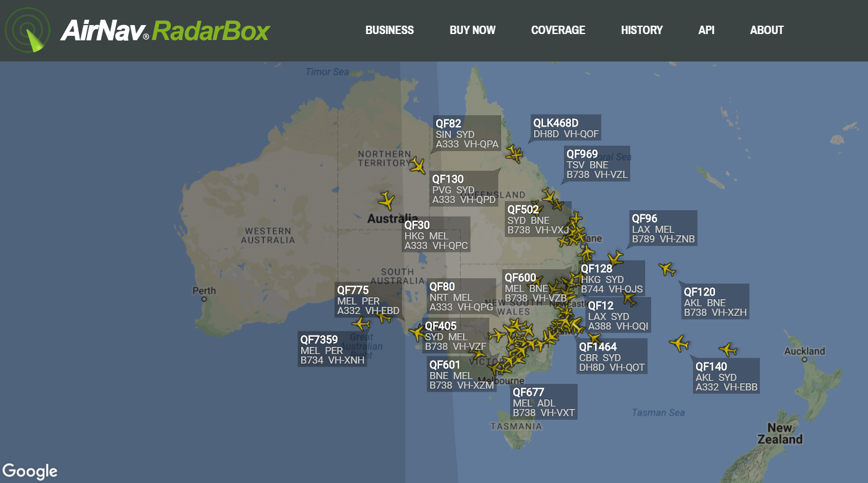This screenshot has height=483, width=868.
Task: Open the QF30 HKG MEL flight label
Action: click(437, 236)
